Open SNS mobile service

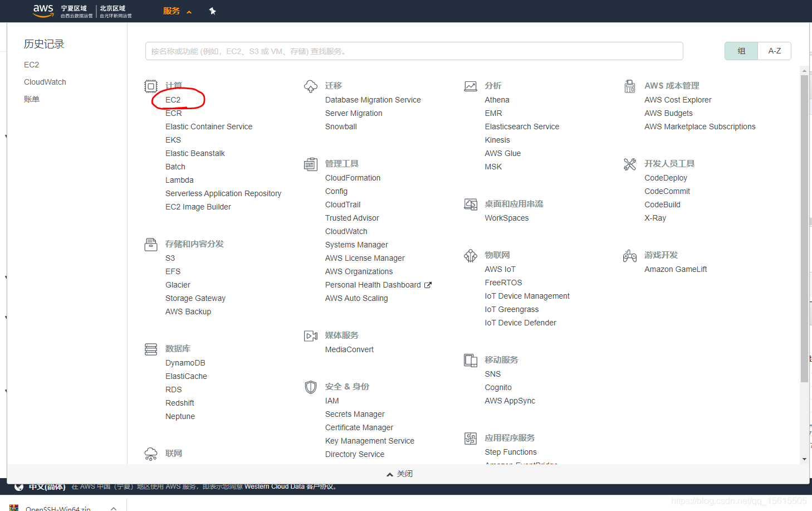(x=493, y=374)
